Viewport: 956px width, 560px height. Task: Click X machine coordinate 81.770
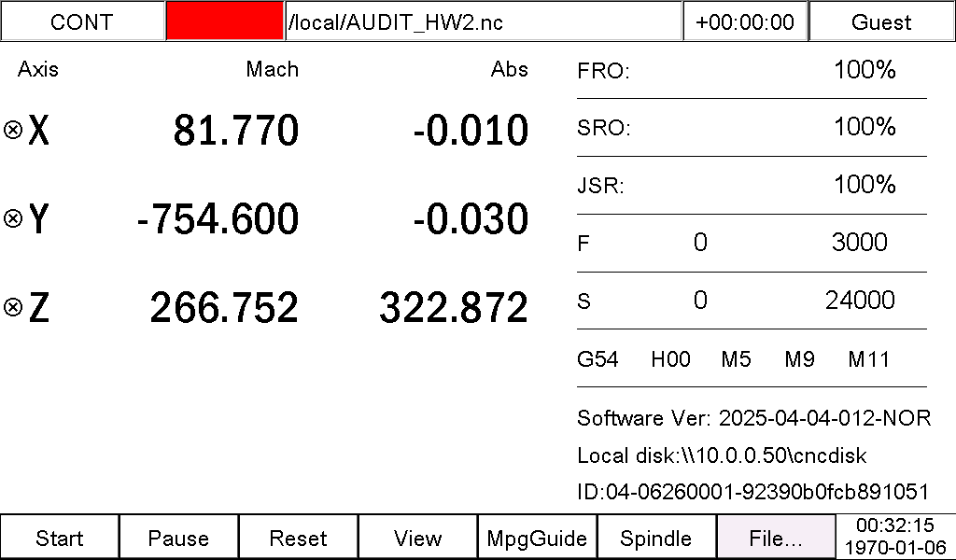tap(236, 130)
